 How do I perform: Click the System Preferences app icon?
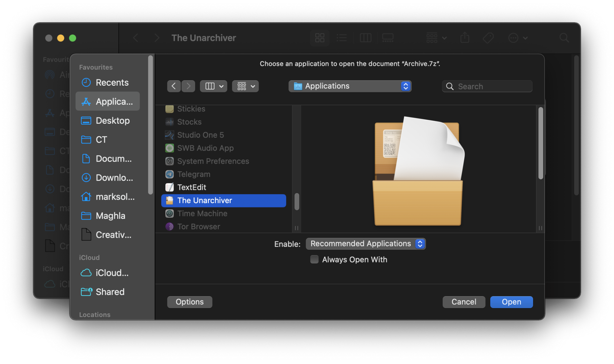pyautogui.click(x=169, y=161)
